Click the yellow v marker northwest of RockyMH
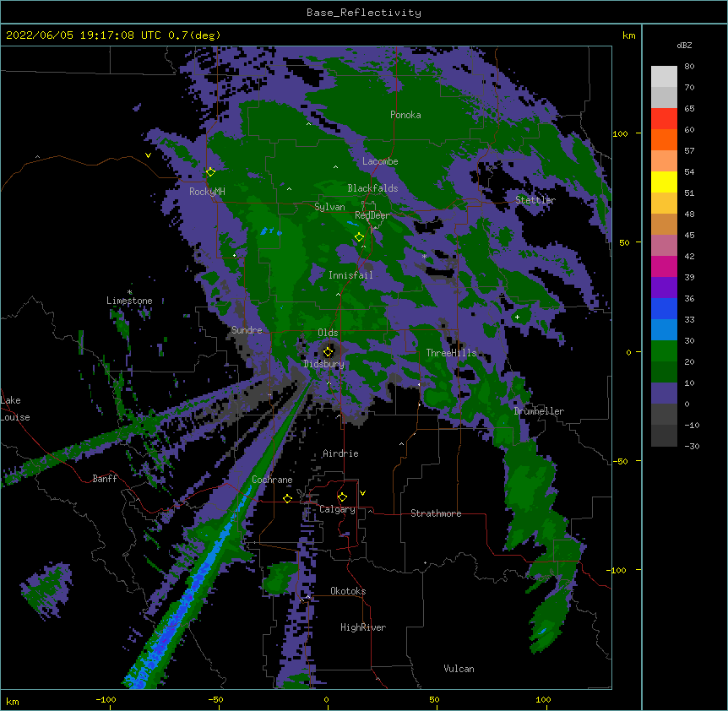Viewport: 728px width, 711px height. (148, 155)
